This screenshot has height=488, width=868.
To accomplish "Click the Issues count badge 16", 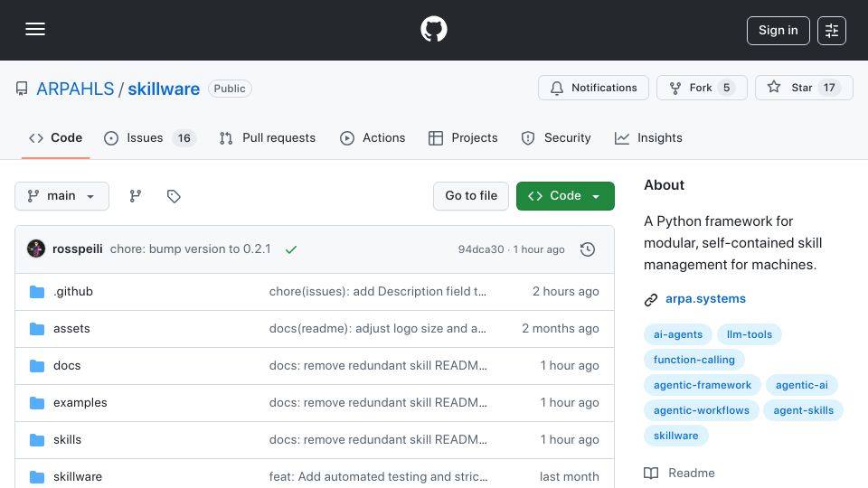I will coord(184,138).
